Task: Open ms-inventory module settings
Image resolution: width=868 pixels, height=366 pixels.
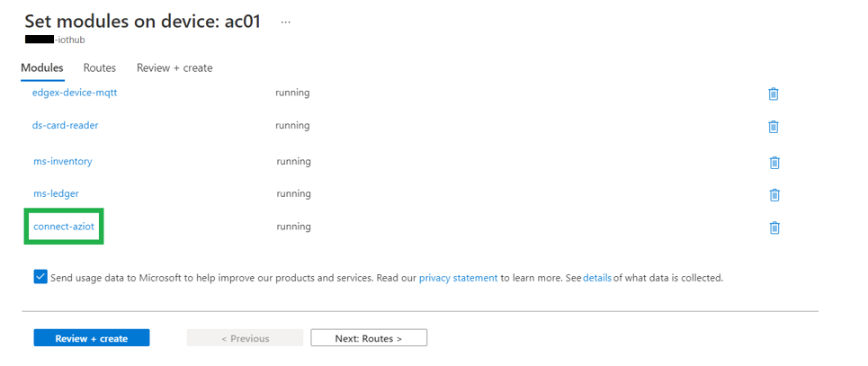Action: click(63, 162)
